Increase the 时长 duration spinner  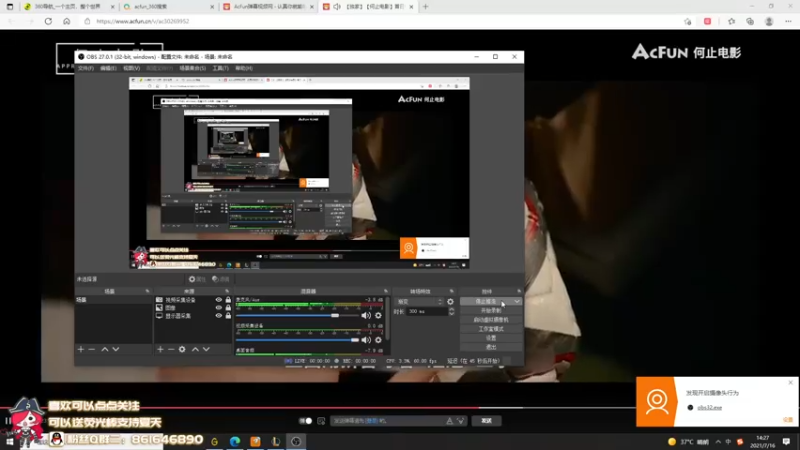point(451,309)
